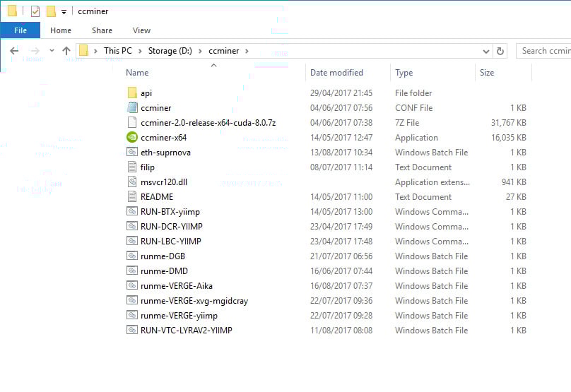The image size is (571, 392).
Task: Select the runme-DGB batch file icon
Action: click(x=132, y=256)
